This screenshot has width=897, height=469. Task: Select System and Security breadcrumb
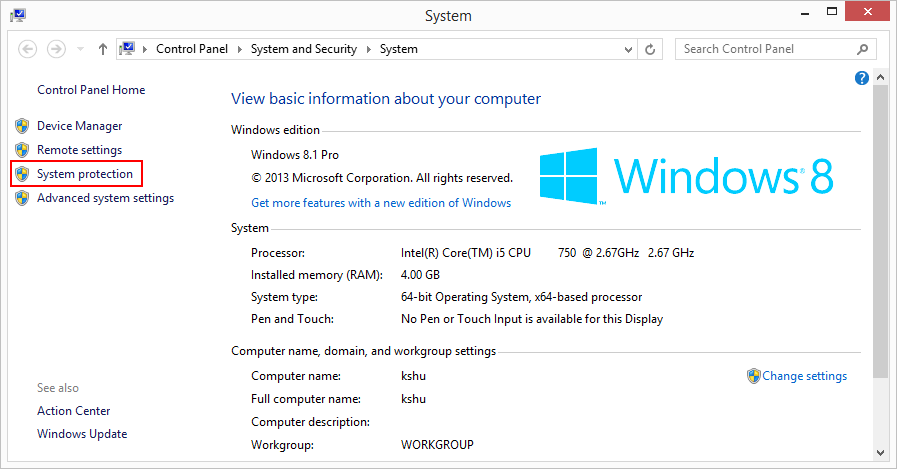(x=304, y=49)
